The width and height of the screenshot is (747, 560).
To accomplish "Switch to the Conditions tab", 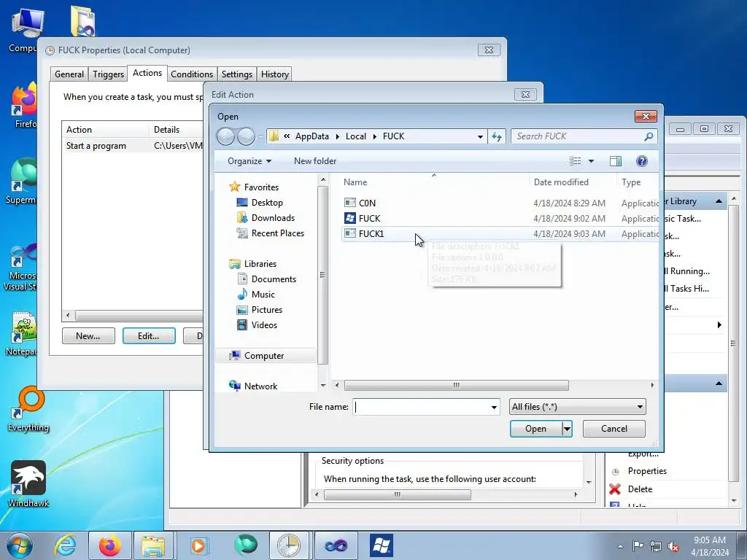I will point(192,74).
